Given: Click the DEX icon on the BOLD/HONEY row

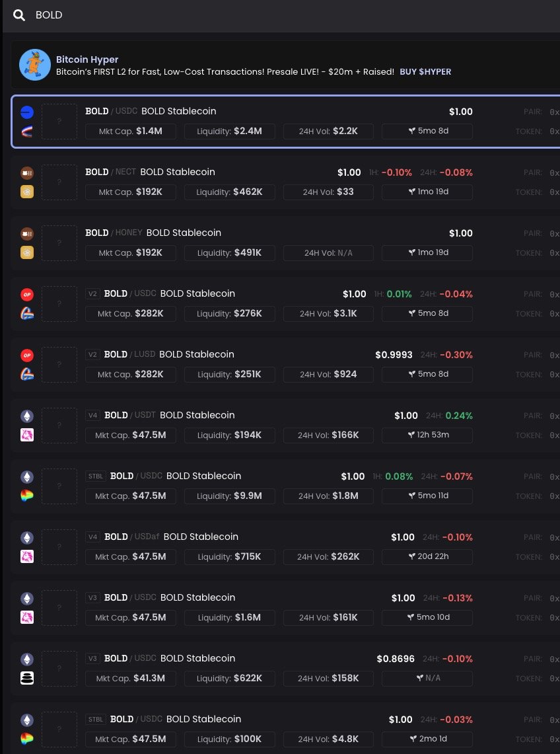Looking at the screenshot, I should point(27,253).
